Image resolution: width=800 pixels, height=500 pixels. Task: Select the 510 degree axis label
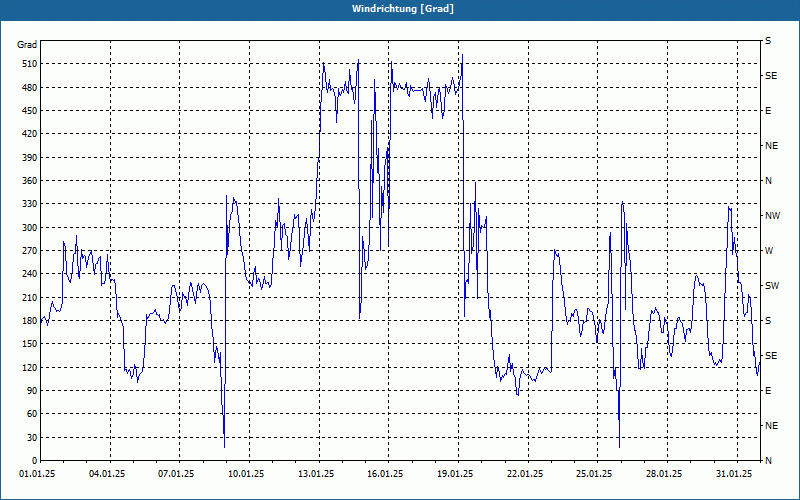[x=30, y=64]
